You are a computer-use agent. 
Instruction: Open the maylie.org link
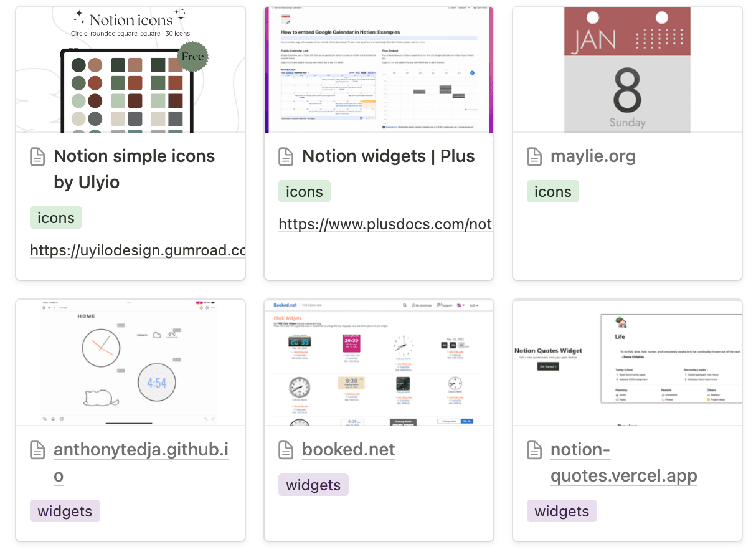click(x=593, y=156)
